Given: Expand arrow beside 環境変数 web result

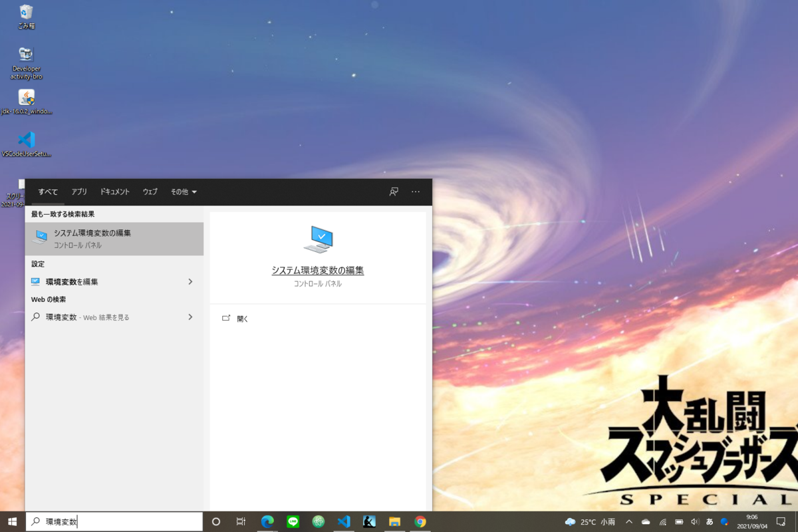Looking at the screenshot, I should (x=190, y=317).
